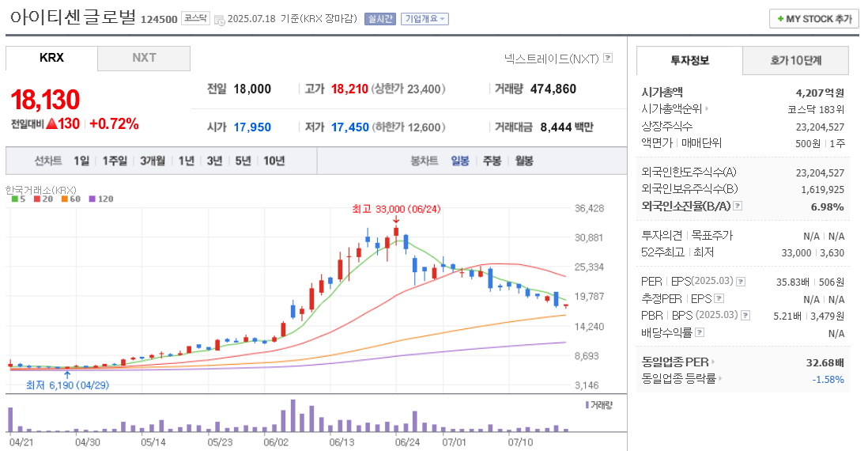
Task: Click the purple 120-day moving average legend swatch
Action: [92, 199]
